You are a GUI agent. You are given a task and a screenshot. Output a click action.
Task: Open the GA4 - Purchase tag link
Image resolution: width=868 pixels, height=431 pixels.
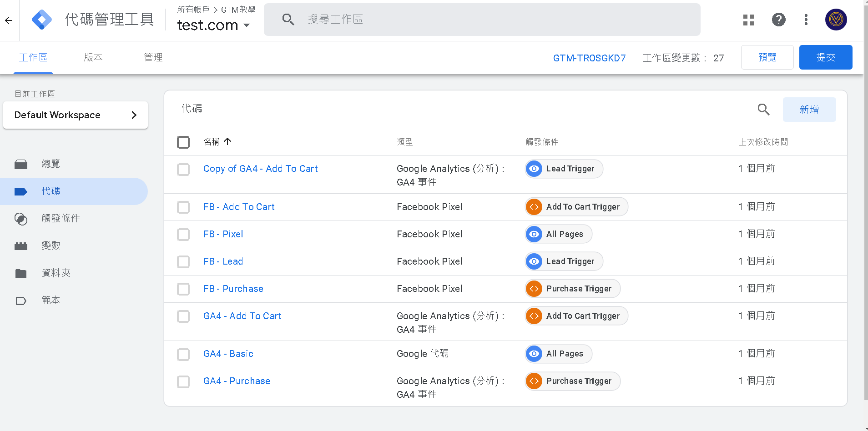point(237,381)
